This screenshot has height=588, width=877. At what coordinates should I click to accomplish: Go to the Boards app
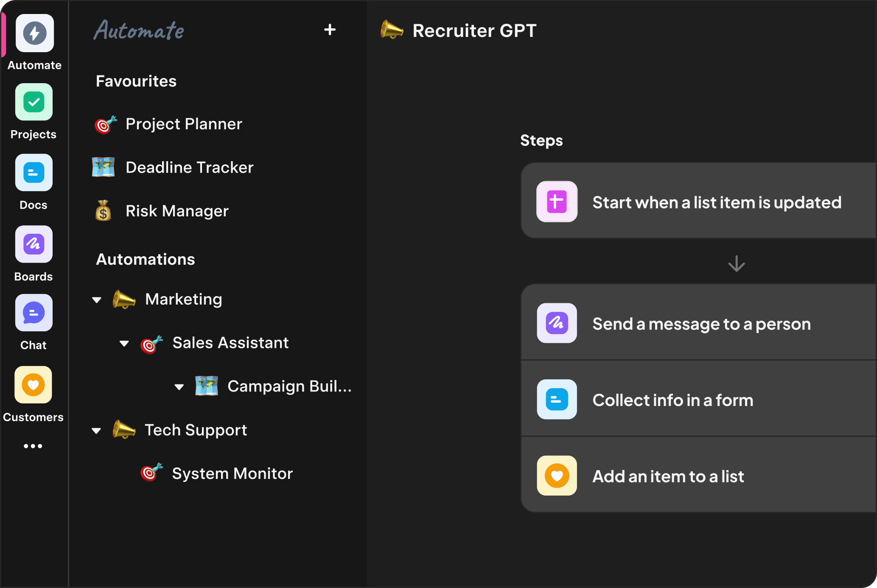(34, 244)
